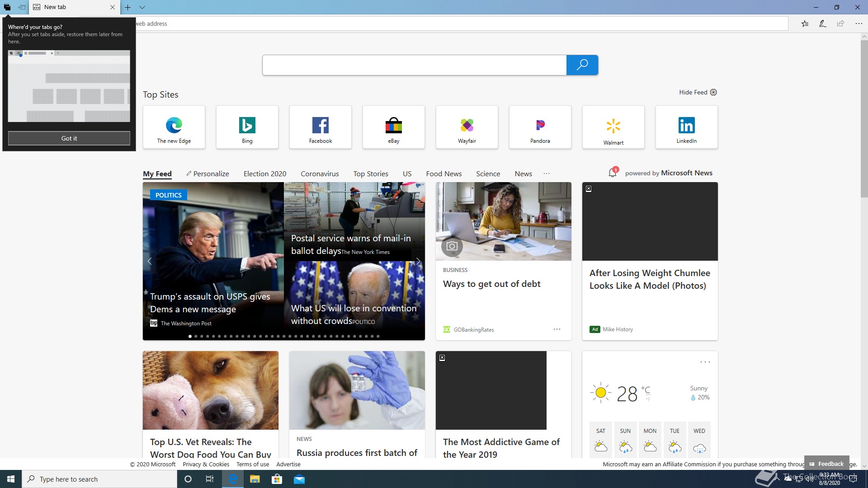The height and width of the screenshot is (488, 868).
Task: Click Terms of use footer link
Action: click(x=253, y=464)
